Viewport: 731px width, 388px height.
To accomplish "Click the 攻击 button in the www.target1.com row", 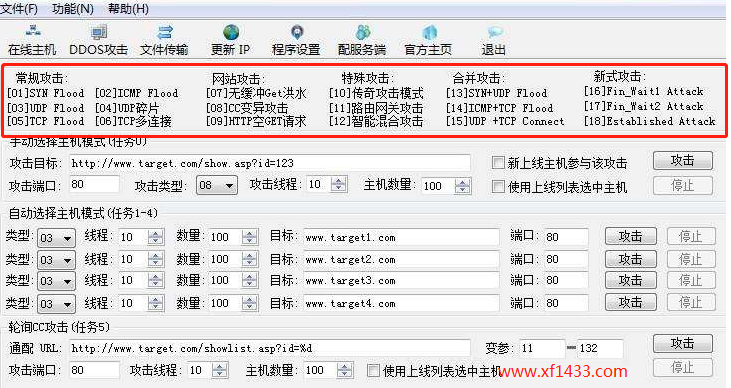I will point(631,236).
